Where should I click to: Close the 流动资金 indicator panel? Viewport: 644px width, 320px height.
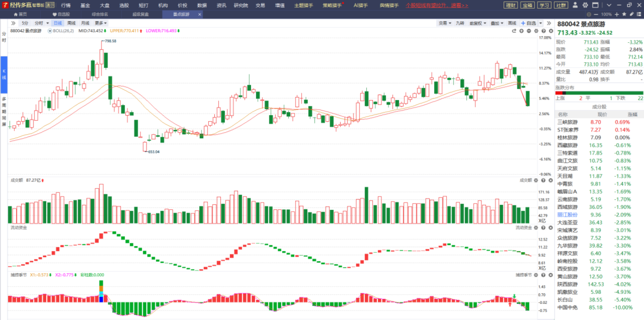pyautogui.click(x=550, y=227)
